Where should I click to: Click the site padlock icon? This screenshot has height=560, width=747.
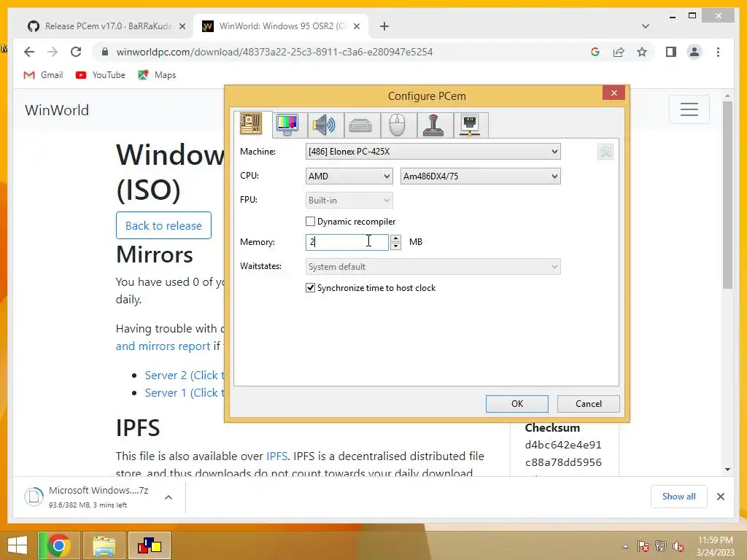click(105, 52)
